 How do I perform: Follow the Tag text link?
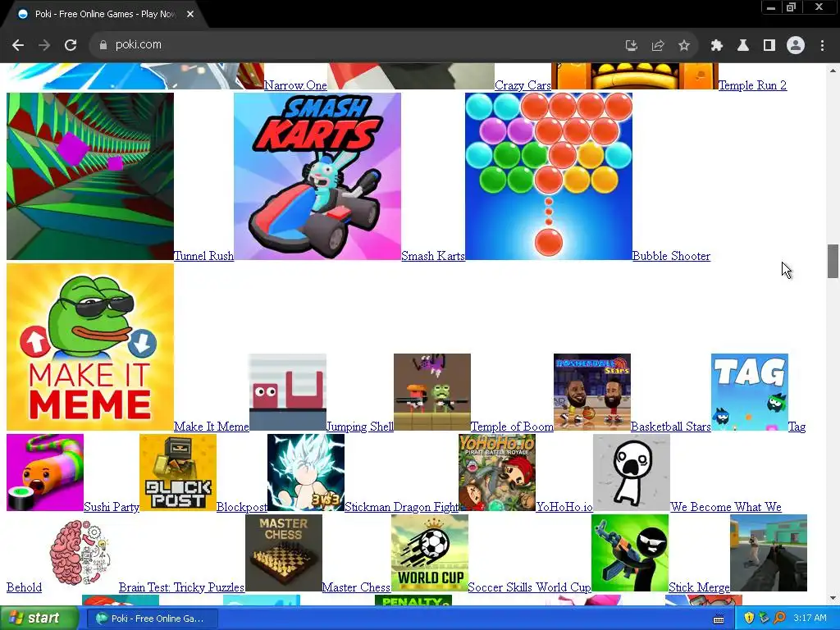(x=797, y=427)
